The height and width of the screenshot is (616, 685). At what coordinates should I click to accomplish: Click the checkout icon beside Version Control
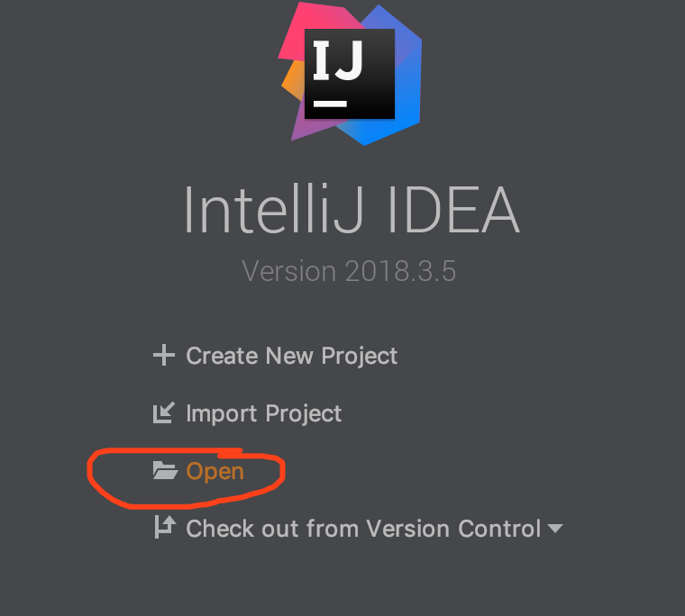pyautogui.click(x=165, y=527)
